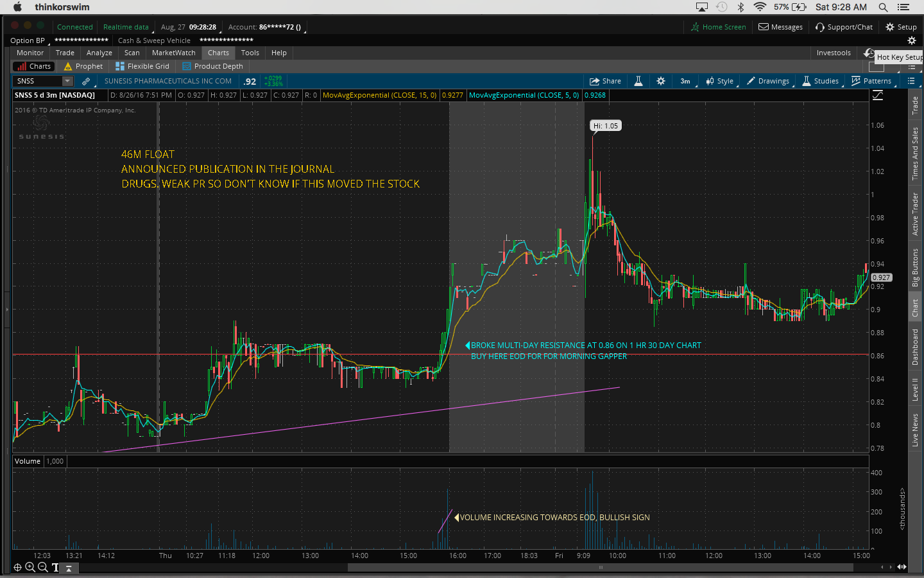Switch to the Trade main tab

(65, 53)
